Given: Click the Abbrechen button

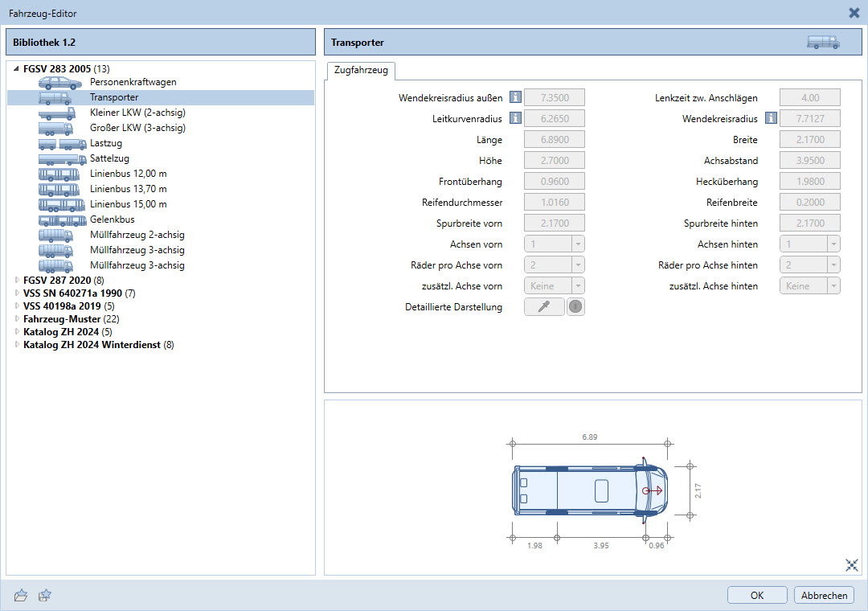Looking at the screenshot, I should (x=824, y=596).
